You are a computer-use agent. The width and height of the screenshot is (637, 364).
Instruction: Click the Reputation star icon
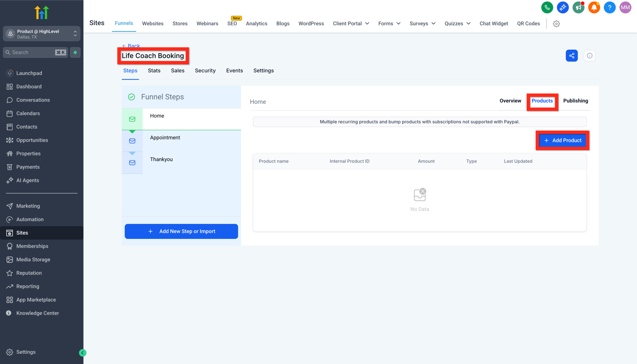[x=9, y=273]
